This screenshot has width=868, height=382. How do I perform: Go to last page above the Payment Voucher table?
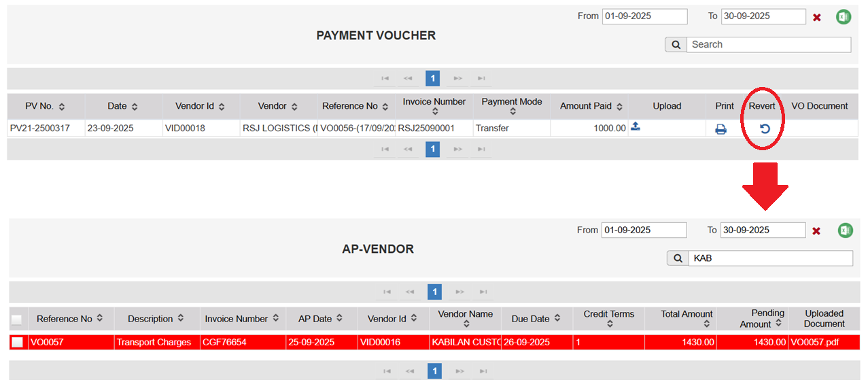click(x=481, y=78)
